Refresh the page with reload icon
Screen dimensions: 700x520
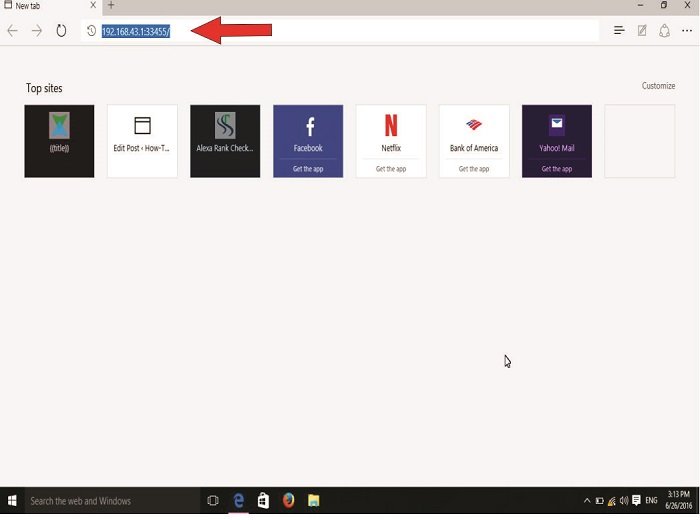(x=61, y=31)
